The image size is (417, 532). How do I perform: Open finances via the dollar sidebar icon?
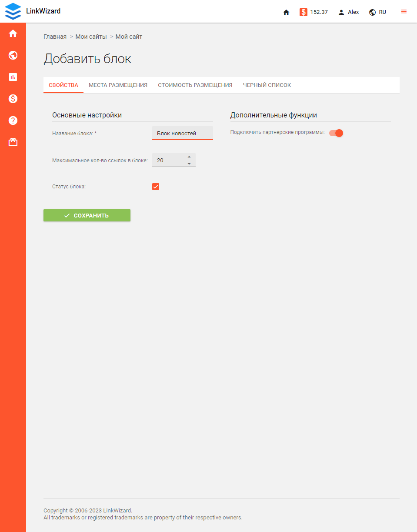pyautogui.click(x=13, y=99)
